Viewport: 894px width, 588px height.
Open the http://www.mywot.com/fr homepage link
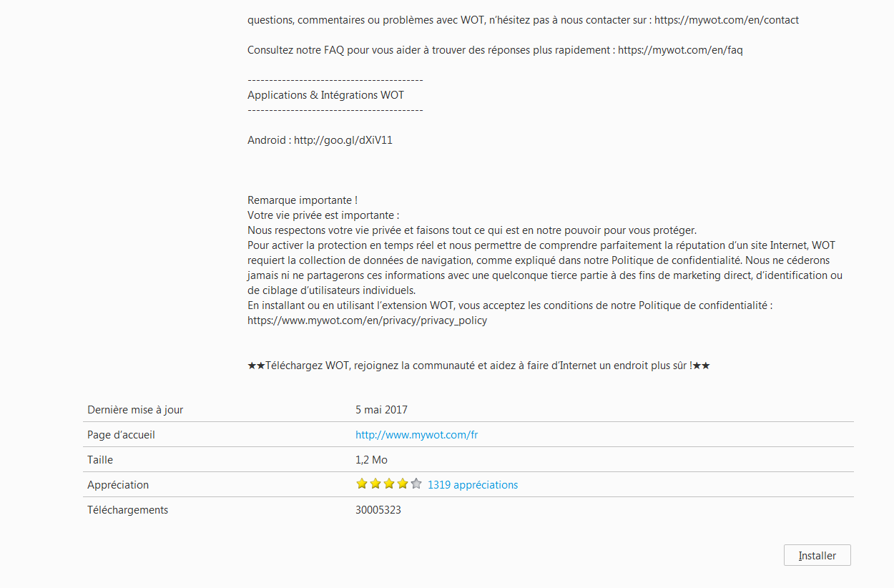(x=416, y=434)
